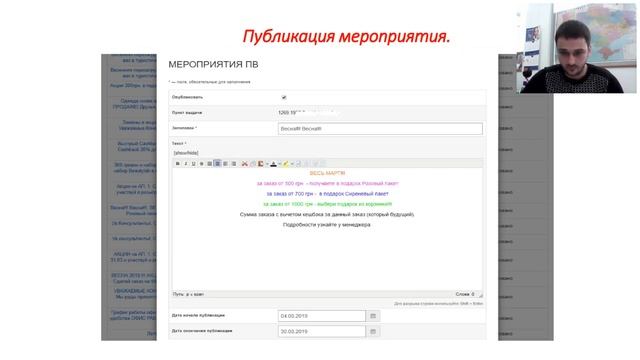This screenshot has height=360, width=640.
Task: Click the pink 500 грн offer line
Action: coord(327,184)
